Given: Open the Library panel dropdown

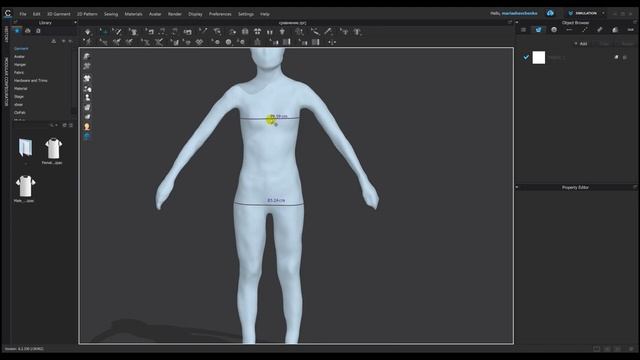Looking at the screenshot, I should 76,23.
